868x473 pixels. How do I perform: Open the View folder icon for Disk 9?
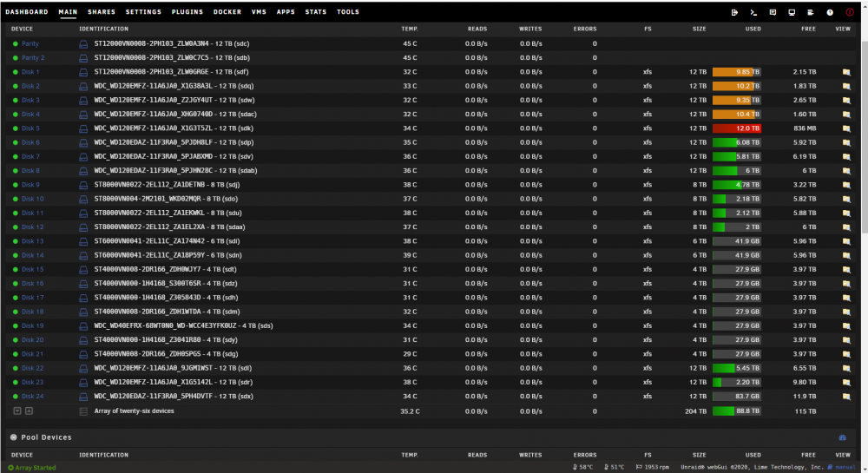845,185
